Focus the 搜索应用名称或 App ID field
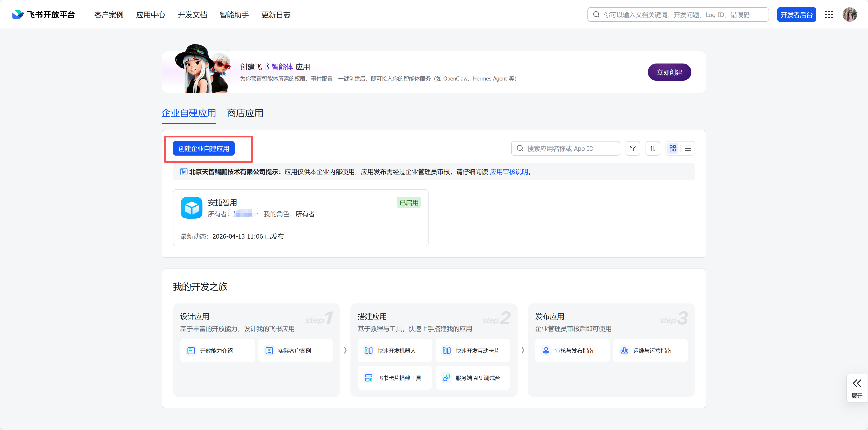Screen dimensions: 868x430 (565, 149)
